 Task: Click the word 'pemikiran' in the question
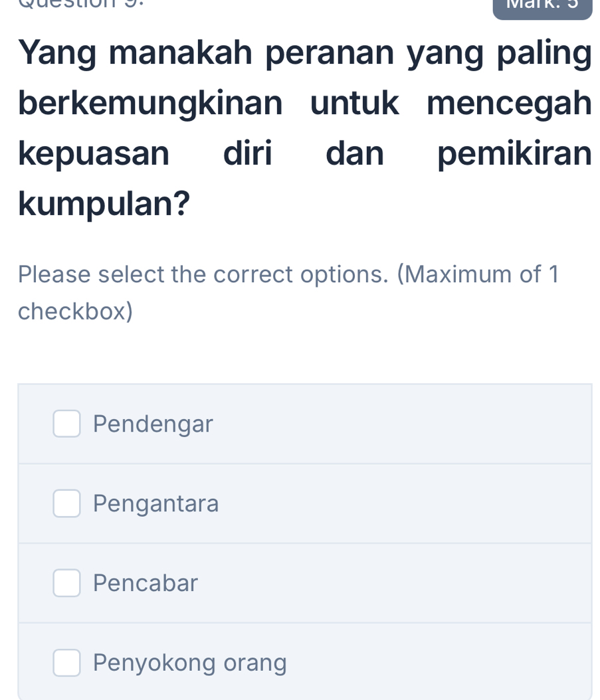click(514, 153)
